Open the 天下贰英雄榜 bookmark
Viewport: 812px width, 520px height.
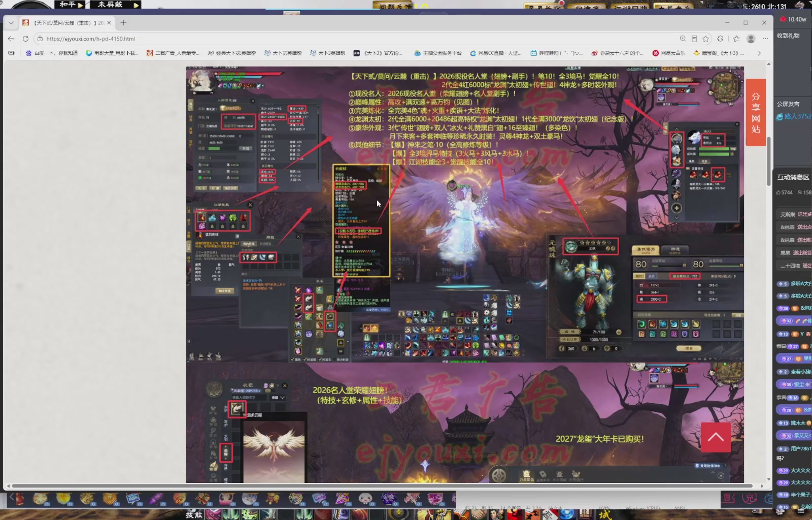point(283,53)
